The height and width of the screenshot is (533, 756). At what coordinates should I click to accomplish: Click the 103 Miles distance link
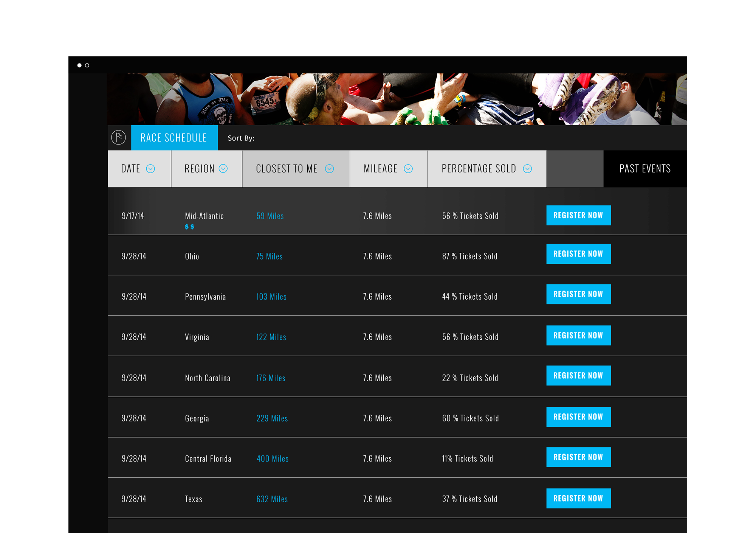click(x=271, y=297)
